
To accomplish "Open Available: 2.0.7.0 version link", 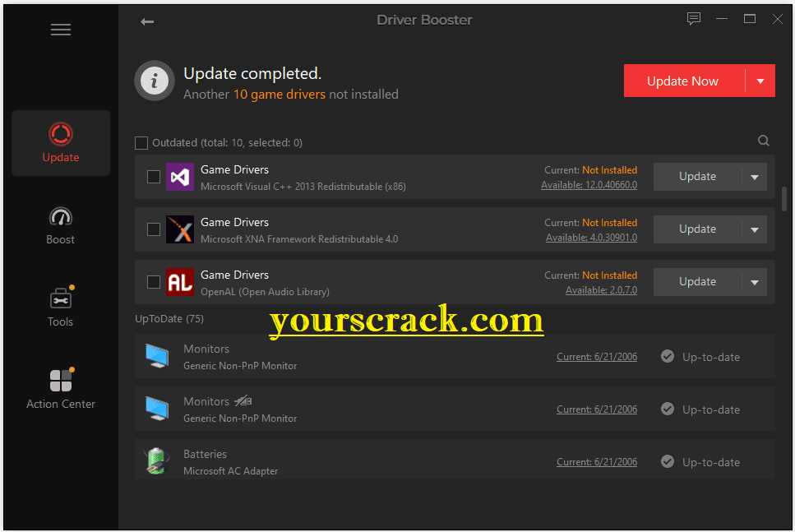I will pyautogui.click(x=601, y=290).
